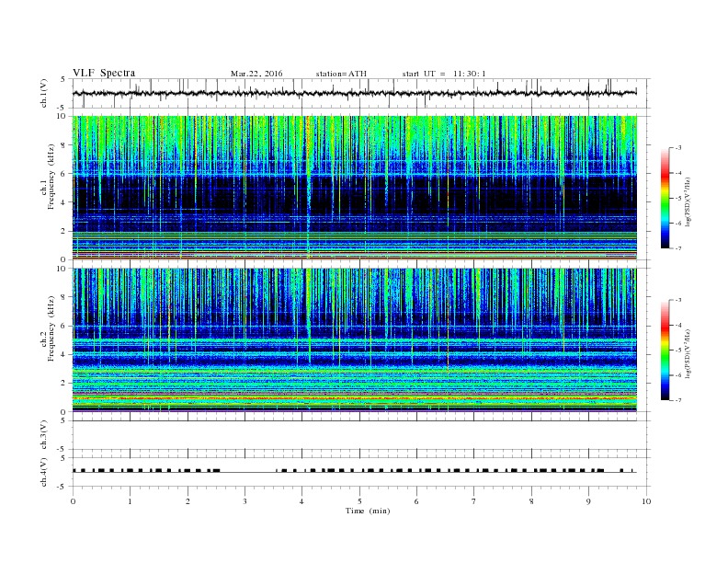Image resolution: width=728 pixels, height=563 pixels.
Task: Click the "-7" label on the ch.2 color bar
Action: (x=678, y=400)
